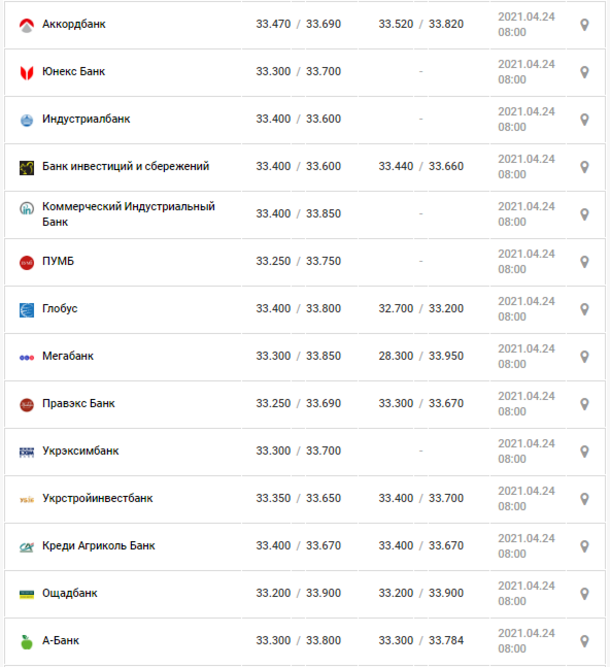Show location pin for Коммерческий Индустриальный Банк

585,214
